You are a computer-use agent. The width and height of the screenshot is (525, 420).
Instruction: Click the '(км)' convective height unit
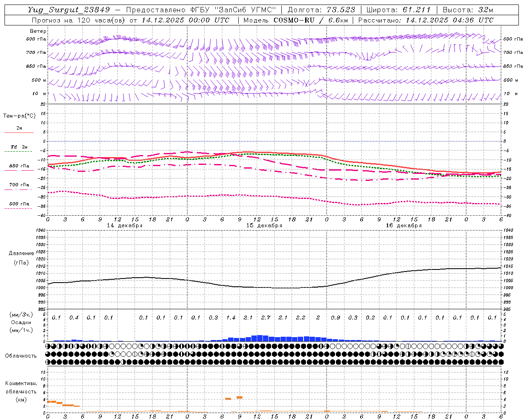pos(21,399)
